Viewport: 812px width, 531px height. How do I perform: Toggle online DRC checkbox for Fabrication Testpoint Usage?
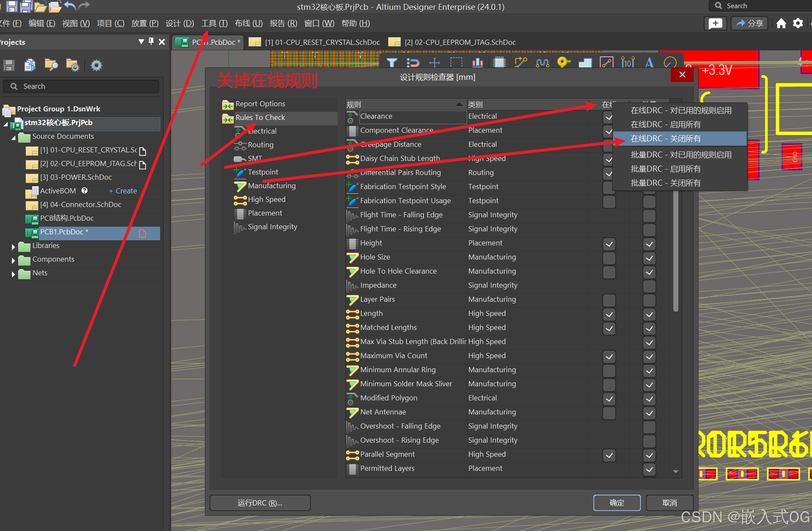coord(609,202)
